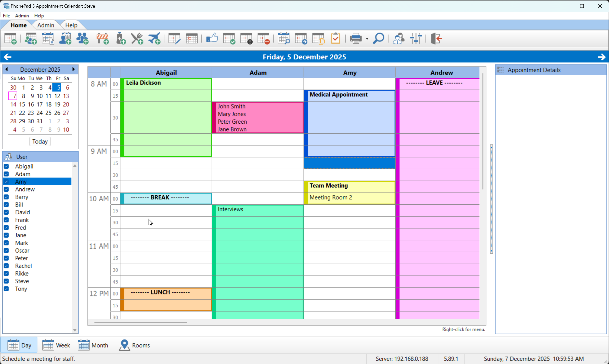
Task: Open the Admin ribbon tab
Action: click(46, 25)
